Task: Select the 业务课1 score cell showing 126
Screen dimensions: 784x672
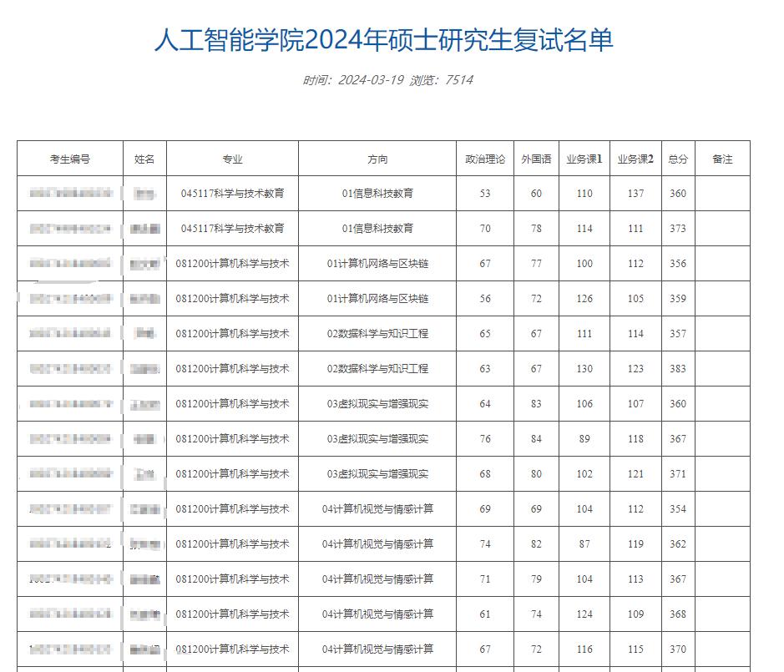Action: (584, 299)
